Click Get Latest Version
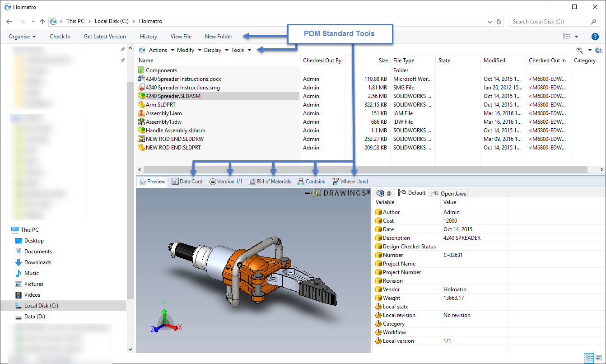Viewport: 606px width, 364px height. [105, 37]
